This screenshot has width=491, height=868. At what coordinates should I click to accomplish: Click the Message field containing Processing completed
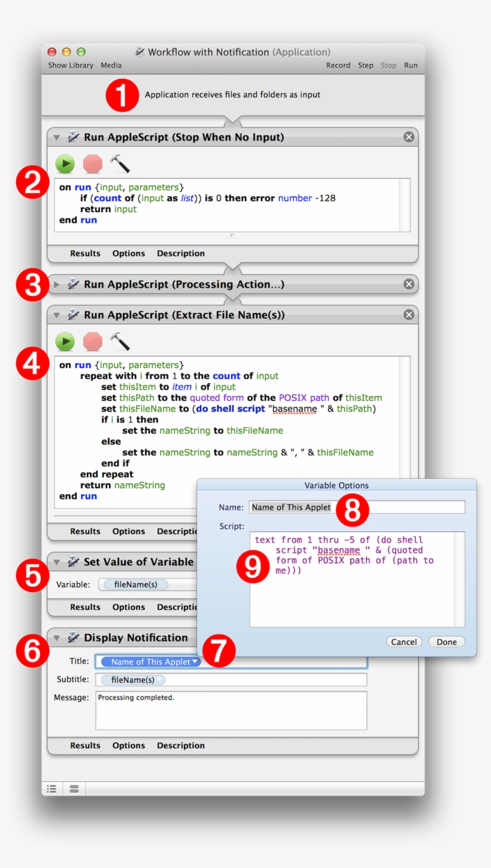(x=231, y=711)
